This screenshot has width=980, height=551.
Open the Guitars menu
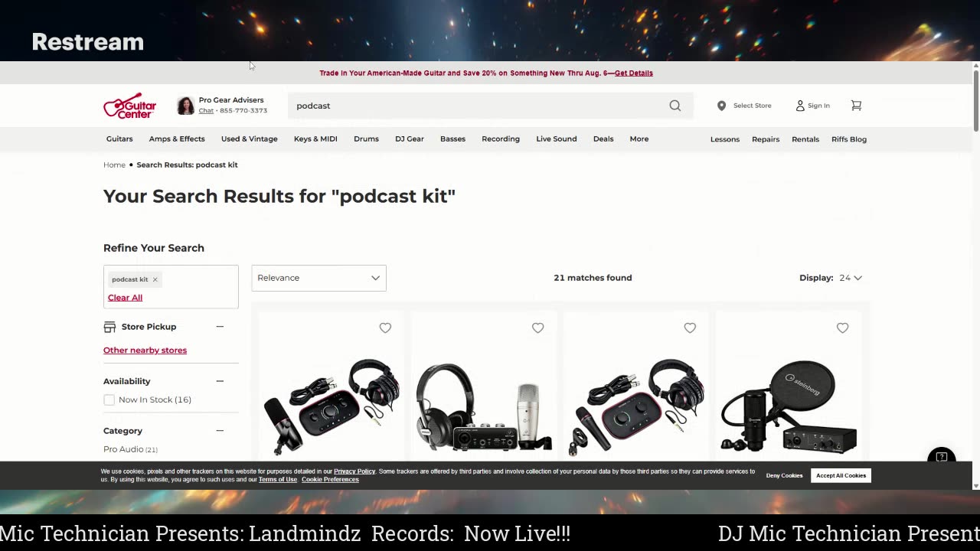[x=119, y=139]
